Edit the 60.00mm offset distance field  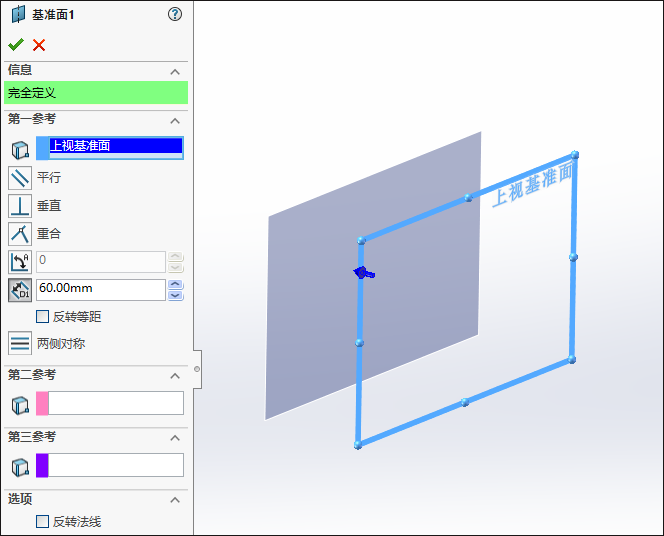point(101,290)
